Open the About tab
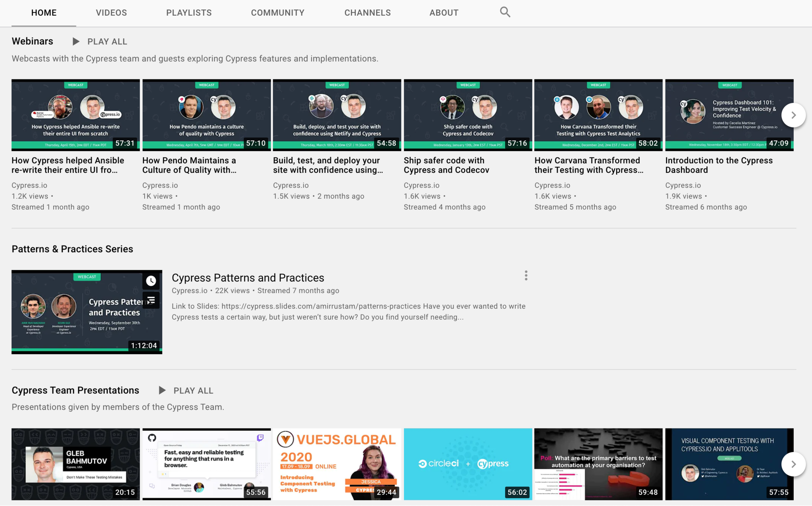 click(x=444, y=13)
